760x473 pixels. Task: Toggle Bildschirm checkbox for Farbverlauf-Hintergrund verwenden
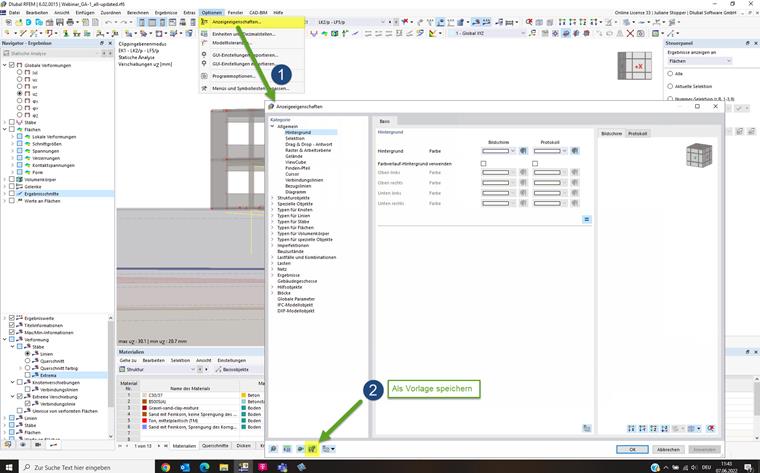[483, 164]
